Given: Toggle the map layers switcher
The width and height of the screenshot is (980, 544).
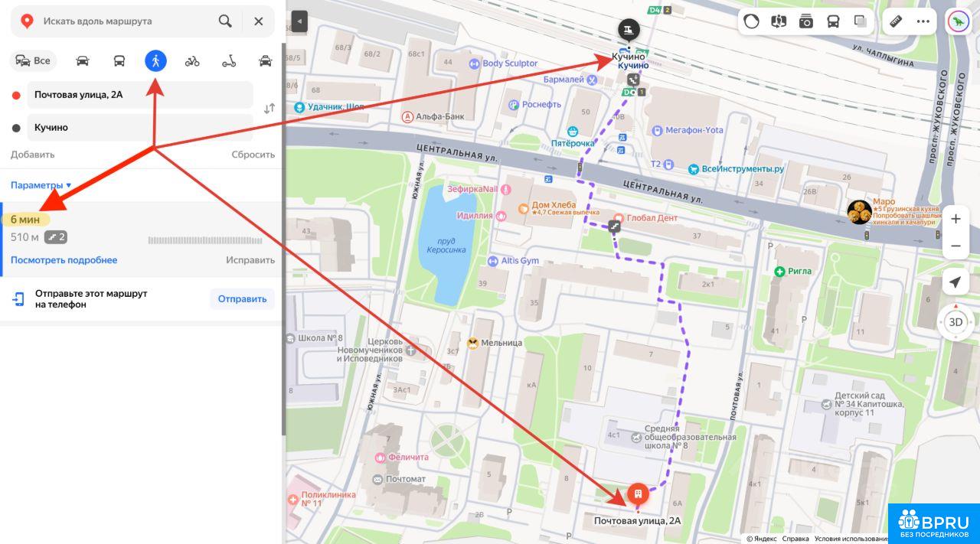Looking at the screenshot, I should pyautogui.click(x=861, y=21).
